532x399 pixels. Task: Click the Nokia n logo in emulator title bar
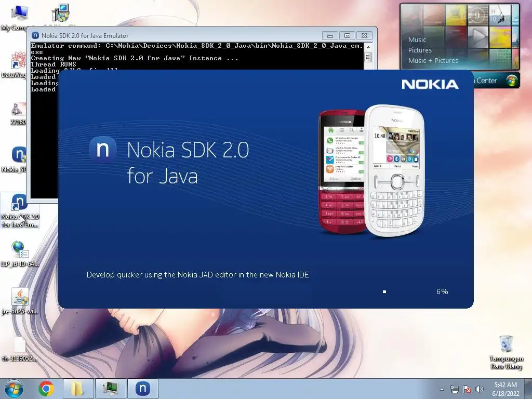point(35,36)
